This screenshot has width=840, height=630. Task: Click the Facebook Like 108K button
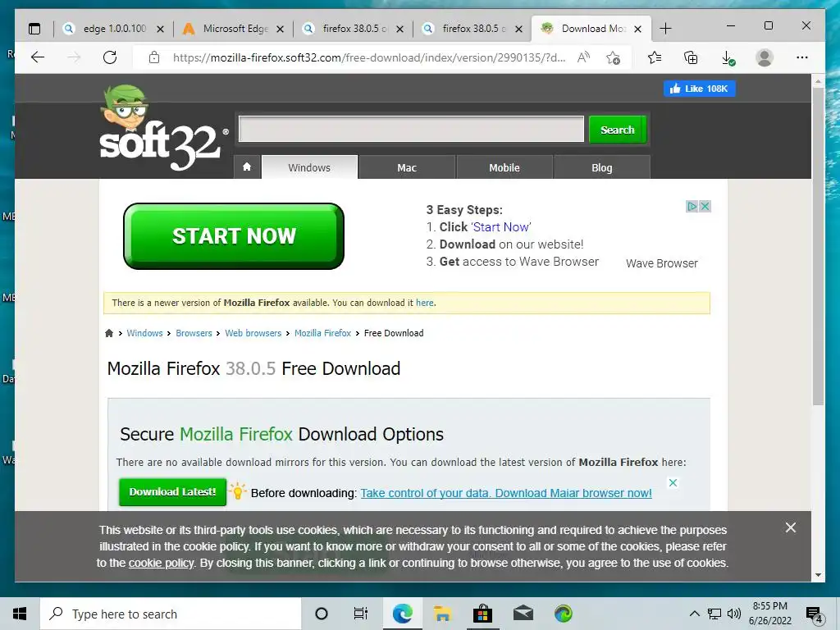pyautogui.click(x=699, y=89)
